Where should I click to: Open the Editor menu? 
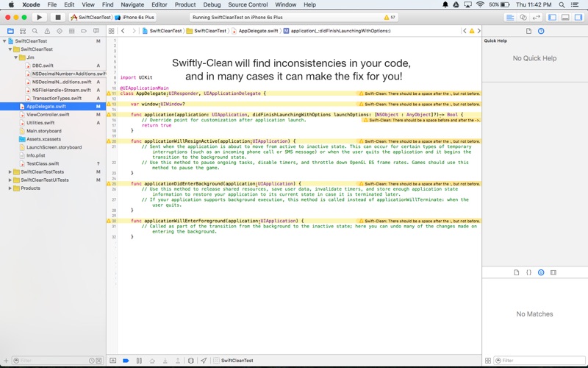[159, 4]
